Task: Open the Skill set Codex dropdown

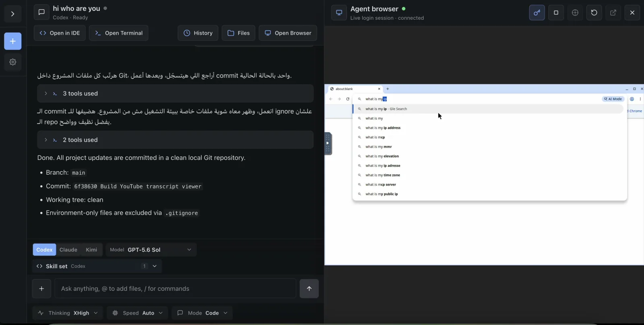Action: [97, 266]
